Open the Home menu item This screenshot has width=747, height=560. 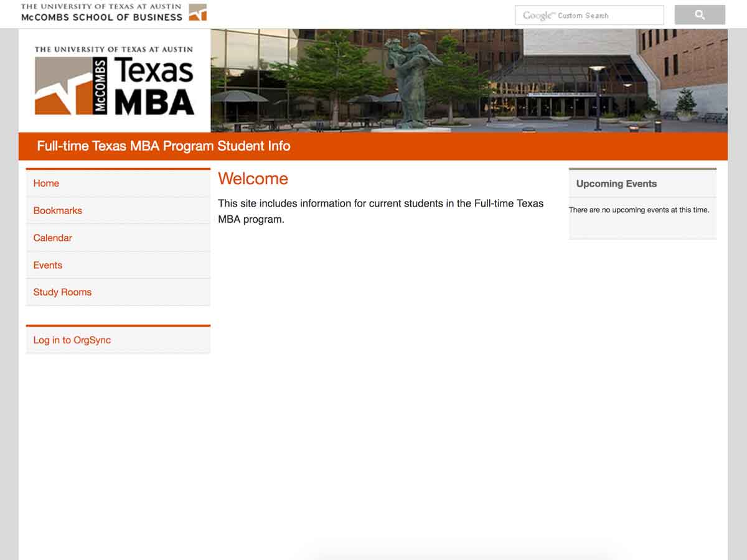(x=118, y=184)
